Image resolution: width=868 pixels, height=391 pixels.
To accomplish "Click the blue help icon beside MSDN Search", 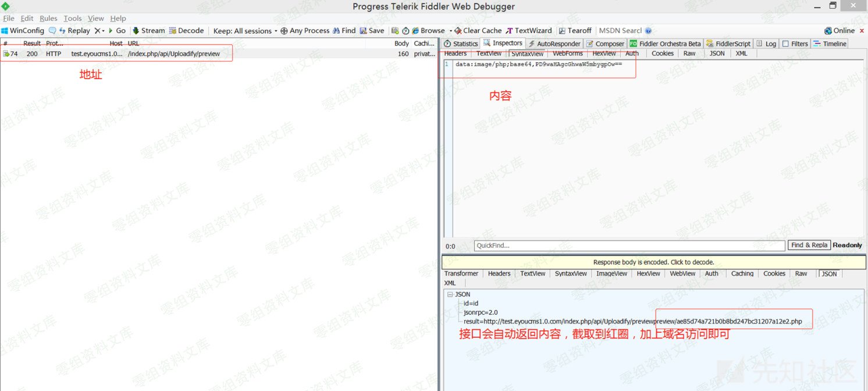I will coord(648,31).
